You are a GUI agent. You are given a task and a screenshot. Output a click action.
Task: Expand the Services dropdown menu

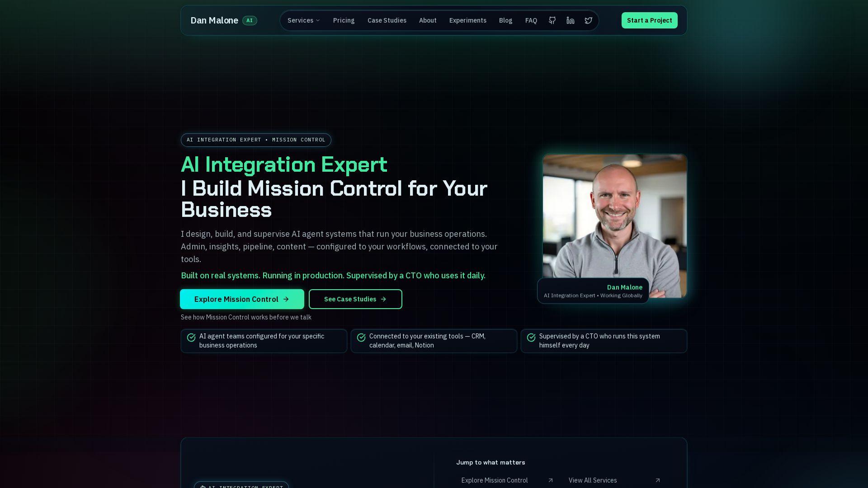pyautogui.click(x=304, y=20)
